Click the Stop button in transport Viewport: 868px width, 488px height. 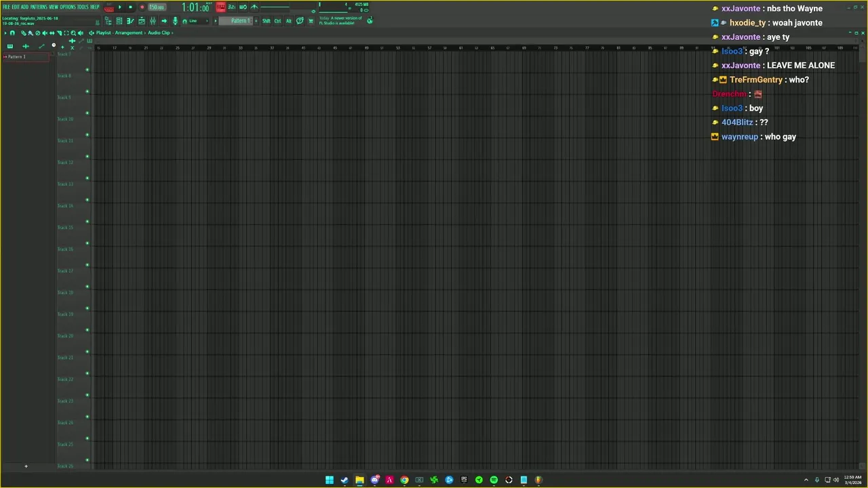130,7
